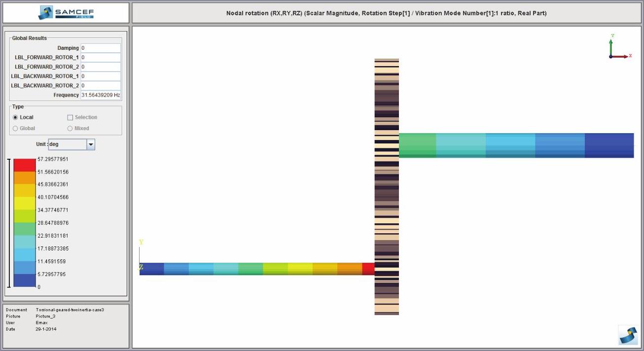
Task: Click the LBL_FORWARD_ROTOR_1 input field
Action: click(x=101, y=57)
